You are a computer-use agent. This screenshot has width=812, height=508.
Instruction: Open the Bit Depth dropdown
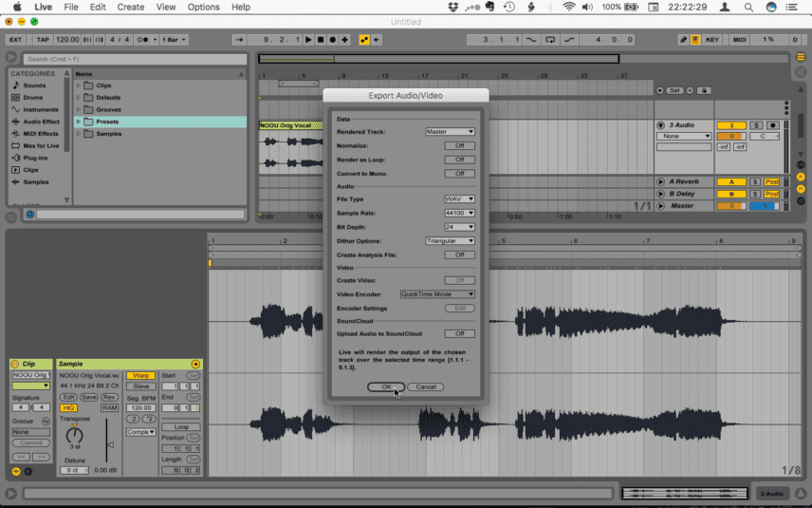pyautogui.click(x=459, y=227)
